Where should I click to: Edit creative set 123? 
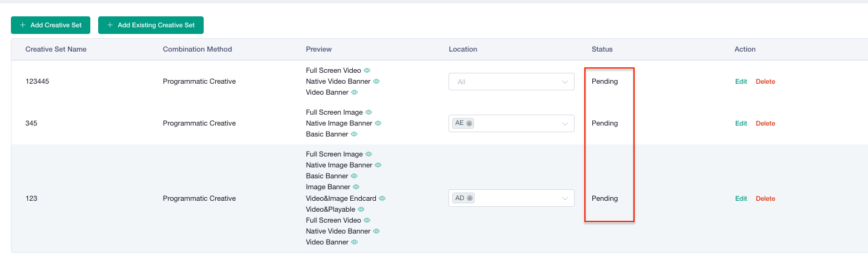click(741, 198)
